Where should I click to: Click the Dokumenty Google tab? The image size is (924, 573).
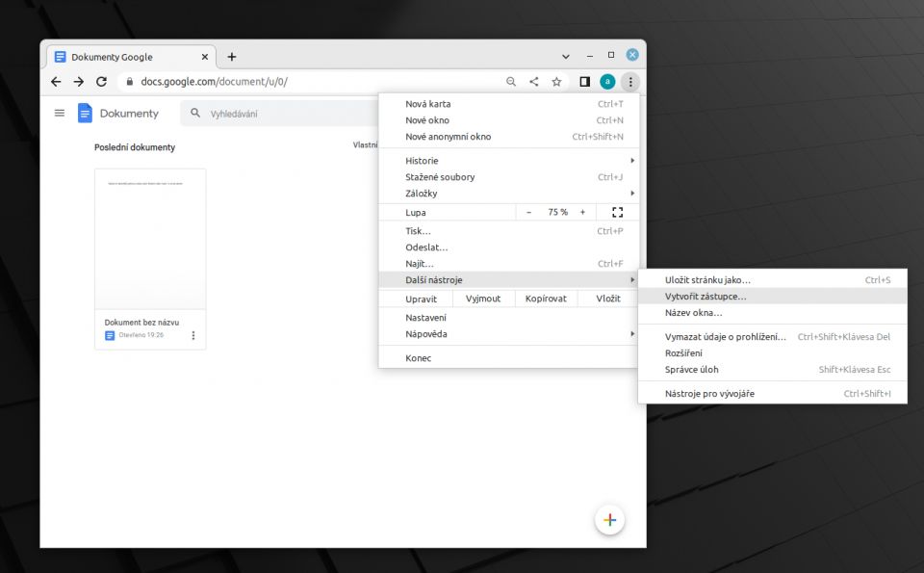(131, 57)
